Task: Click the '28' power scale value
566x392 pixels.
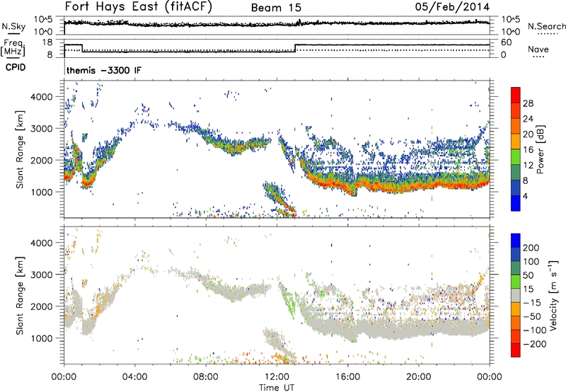Action: (x=528, y=103)
